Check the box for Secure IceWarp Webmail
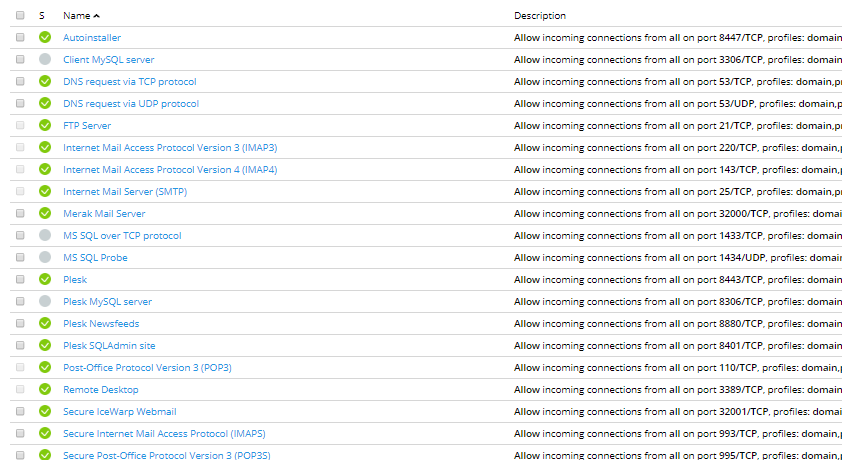Screen dimensions: 842x460 point(20,412)
